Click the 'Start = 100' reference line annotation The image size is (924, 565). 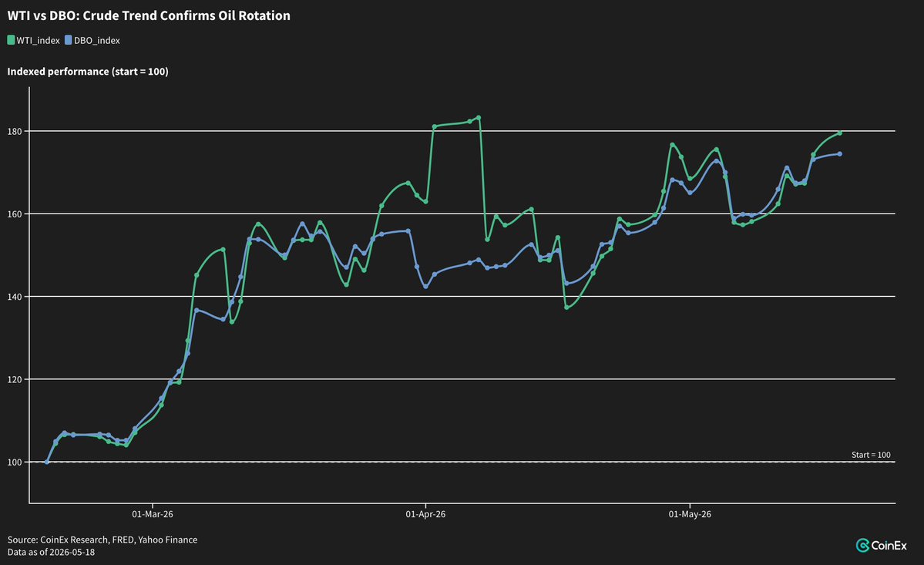coord(871,455)
